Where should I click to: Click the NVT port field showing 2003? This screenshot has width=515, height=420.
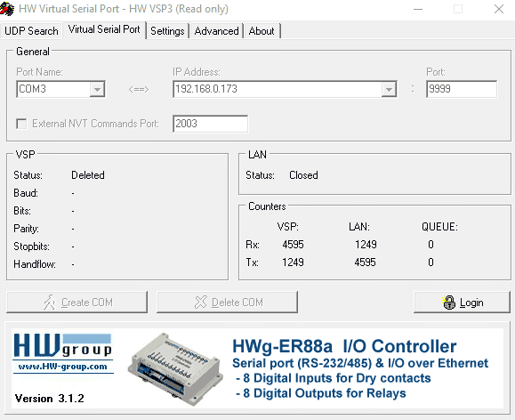[210, 124]
